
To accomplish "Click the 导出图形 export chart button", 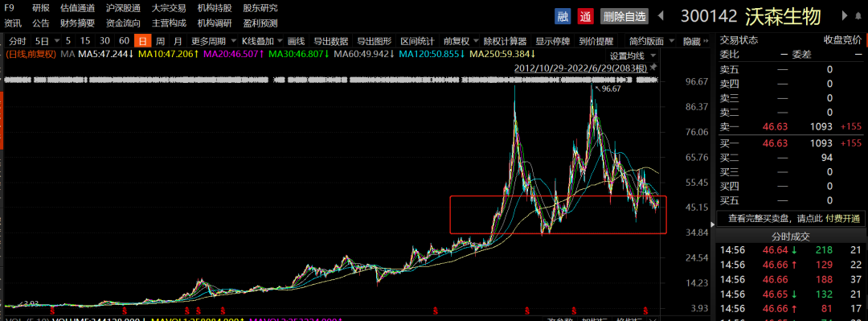I will tap(374, 41).
